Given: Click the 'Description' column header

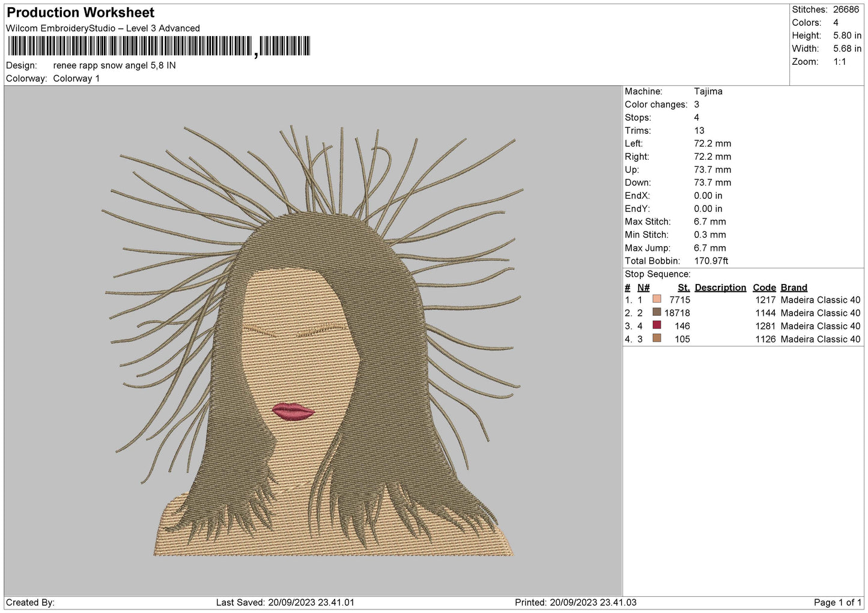Looking at the screenshot, I should (720, 288).
